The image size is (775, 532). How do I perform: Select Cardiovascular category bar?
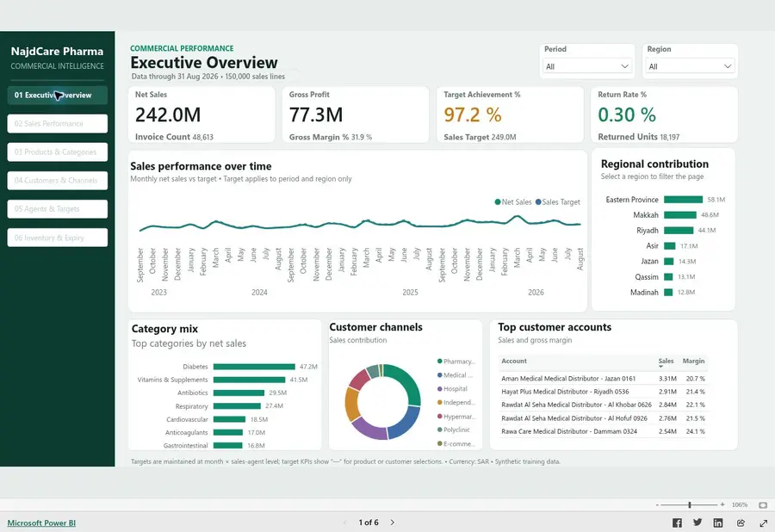(x=229, y=419)
